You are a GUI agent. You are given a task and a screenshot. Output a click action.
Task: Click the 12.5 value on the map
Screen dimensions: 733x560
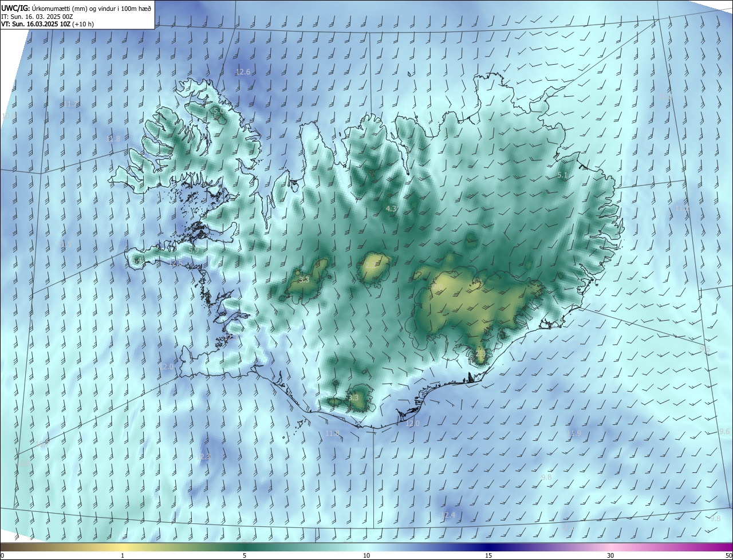175,263
